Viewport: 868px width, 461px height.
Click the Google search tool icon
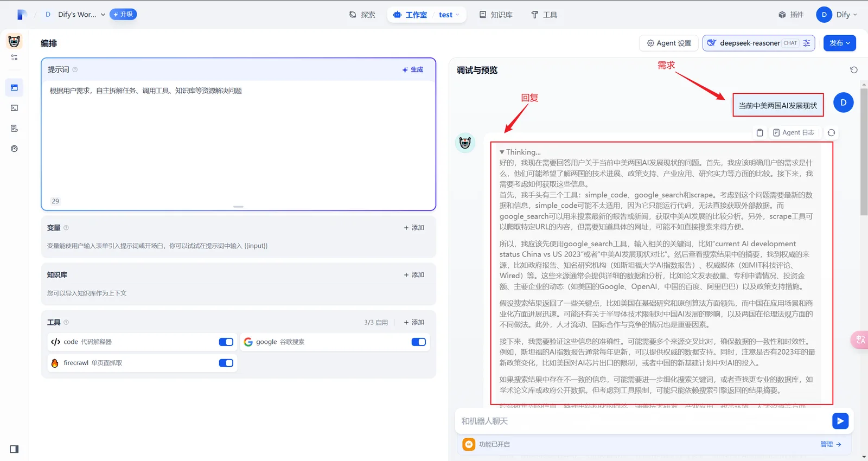[x=248, y=342]
